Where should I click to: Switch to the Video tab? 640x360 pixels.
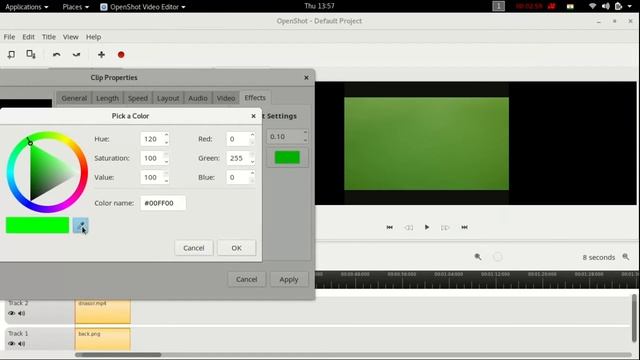coord(226,98)
